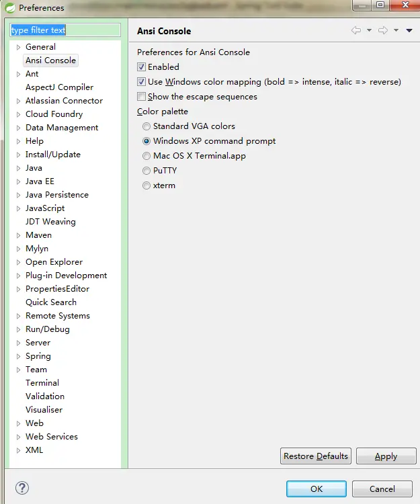Expand the Run/Debug node
420x504 pixels.
(x=18, y=329)
